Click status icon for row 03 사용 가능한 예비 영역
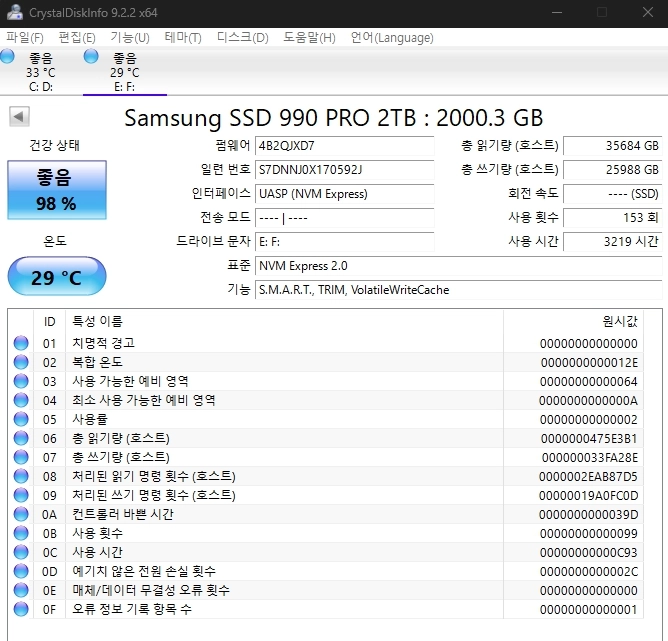Screen dimensions: 668x641 tap(21, 381)
